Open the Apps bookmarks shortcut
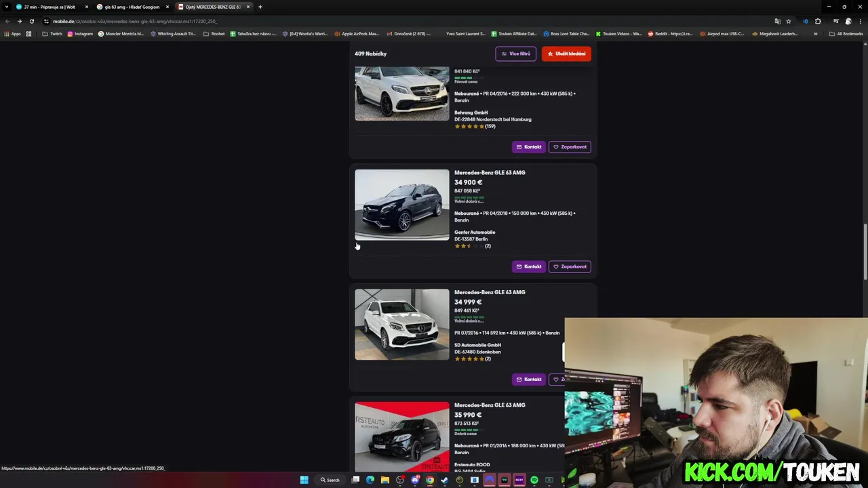This screenshot has width=868, height=488. (x=12, y=34)
